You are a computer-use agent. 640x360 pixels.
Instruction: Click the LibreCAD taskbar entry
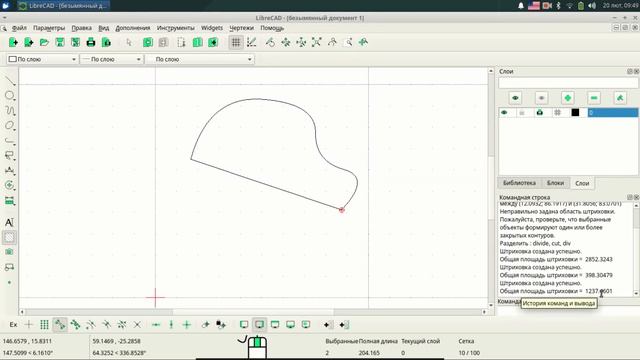pyautogui.click(x=64, y=6)
